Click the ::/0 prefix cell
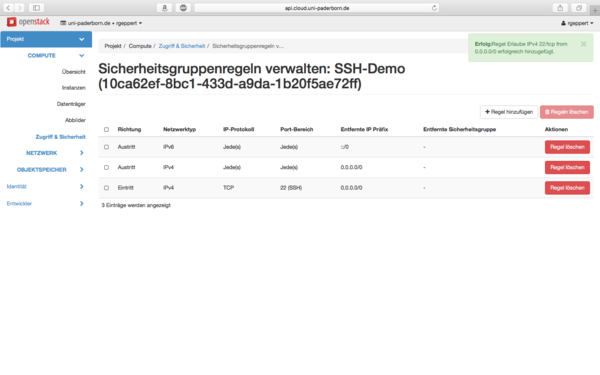The height and width of the screenshot is (375, 600). 345,147
